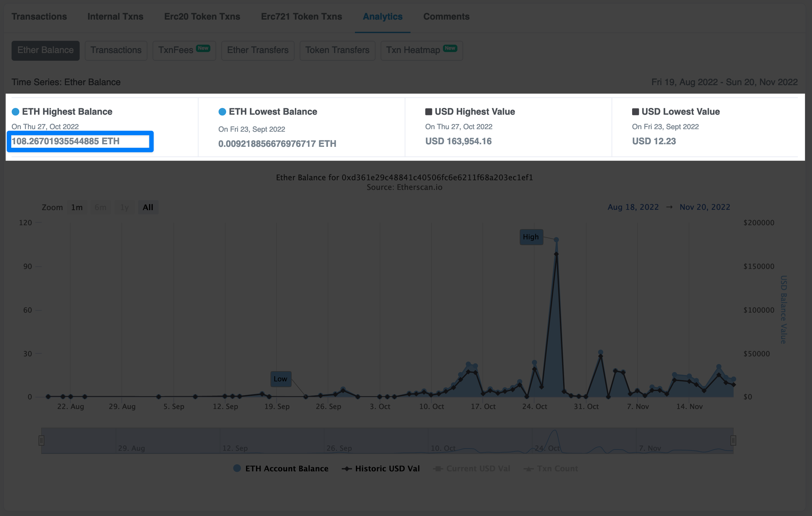Screen dimensions: 812x516
Task: Set chart zoom to 1m
Action: (x=77, y=208)
